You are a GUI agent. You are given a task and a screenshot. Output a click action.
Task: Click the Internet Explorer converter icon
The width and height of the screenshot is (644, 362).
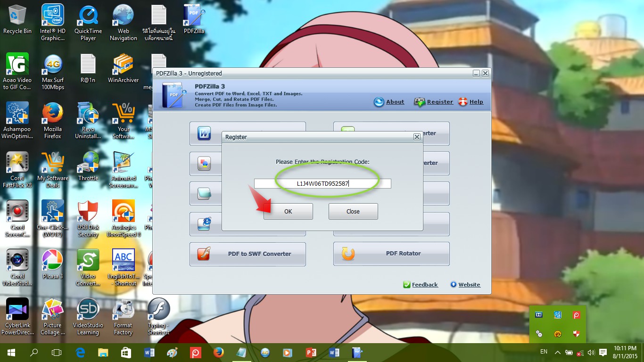point(204,224)
